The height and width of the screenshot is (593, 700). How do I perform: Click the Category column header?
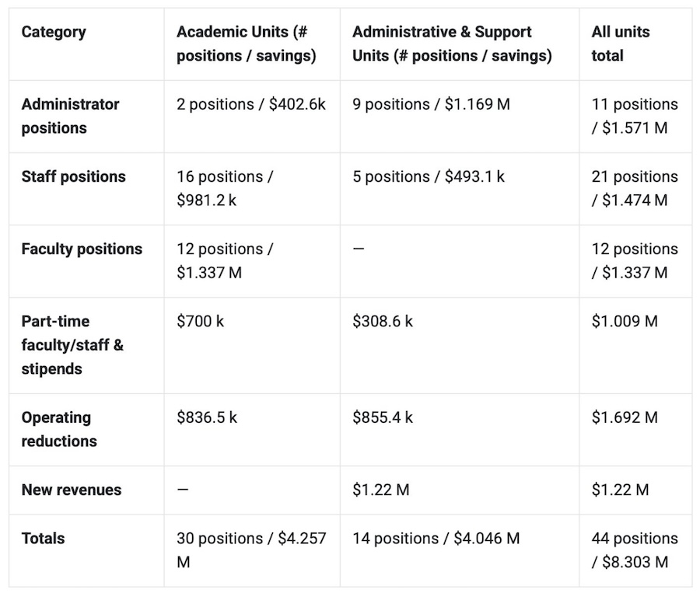pyautogui.click(x=54, y=32)
